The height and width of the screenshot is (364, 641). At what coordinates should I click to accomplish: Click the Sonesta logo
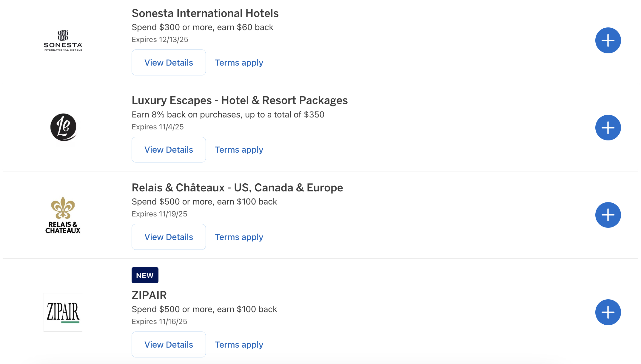point(63,41)
